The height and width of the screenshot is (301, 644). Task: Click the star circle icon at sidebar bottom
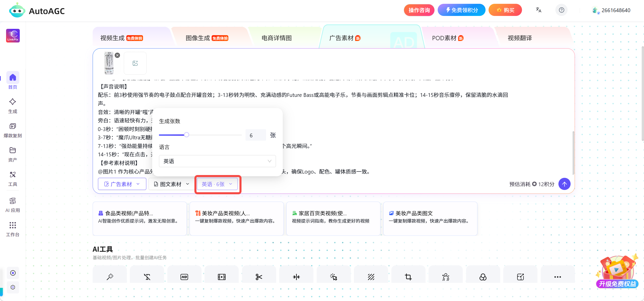[13, 273]
